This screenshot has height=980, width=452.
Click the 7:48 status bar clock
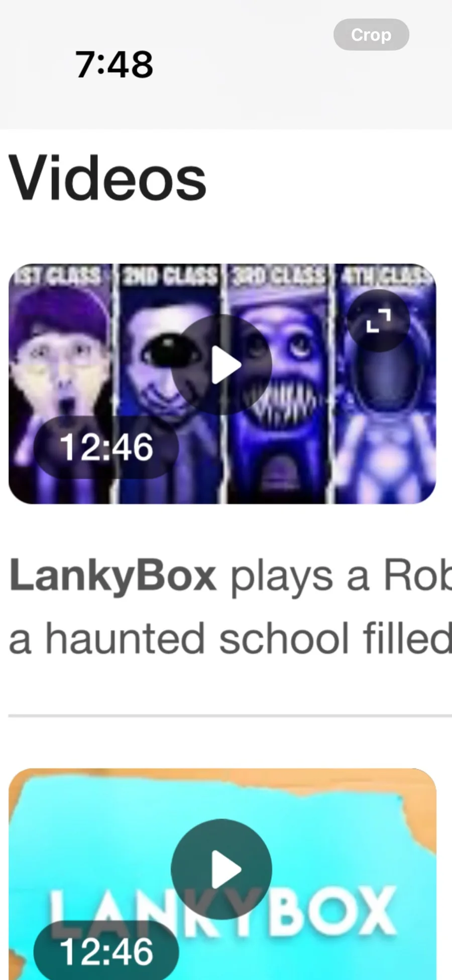tap(114, 65)
